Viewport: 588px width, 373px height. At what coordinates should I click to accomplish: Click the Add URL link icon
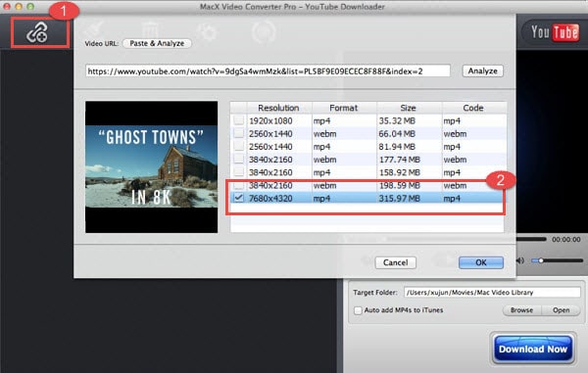point(37,32)
